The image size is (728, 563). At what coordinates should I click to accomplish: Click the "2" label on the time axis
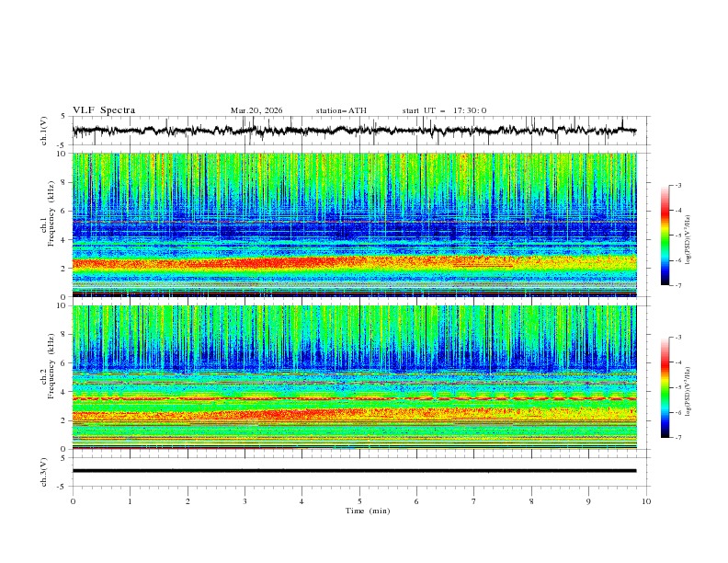pyautogui.click(x=188, y=501)
